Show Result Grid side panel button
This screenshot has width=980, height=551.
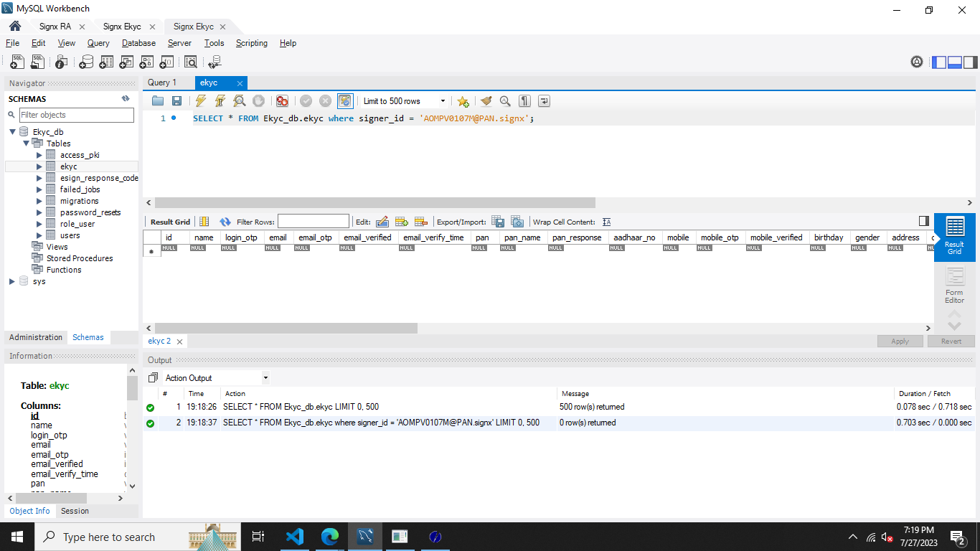pyautogui.click(x=954, y=237)
